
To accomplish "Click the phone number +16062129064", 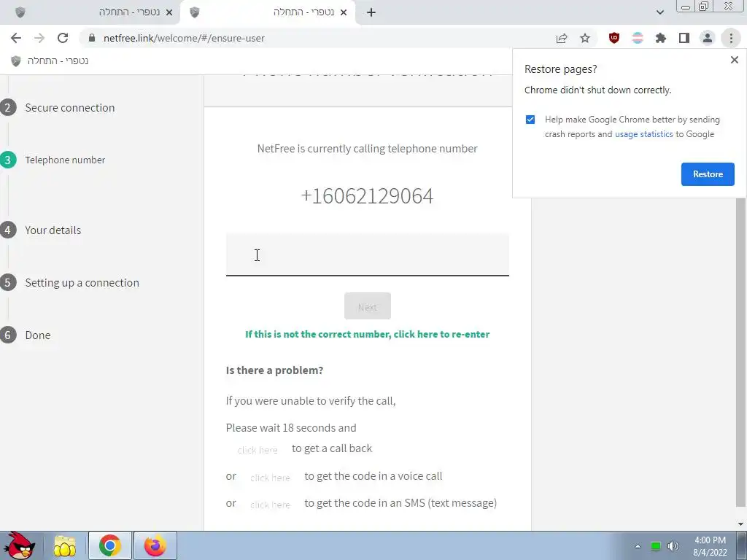I will click(x=368, y=196).
